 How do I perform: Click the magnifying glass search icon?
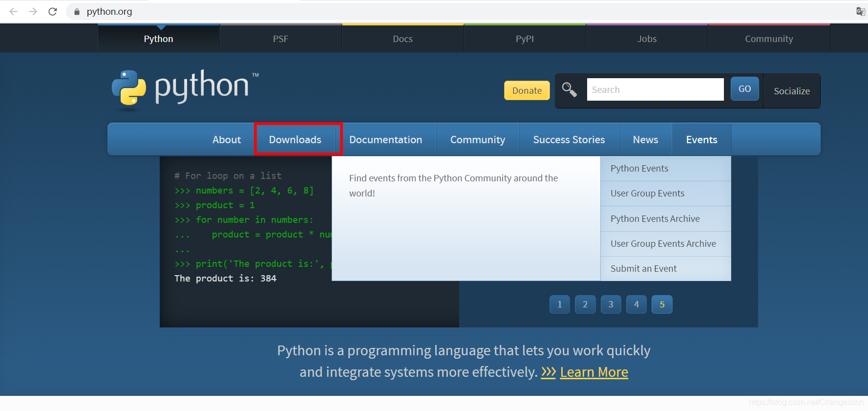570,89
